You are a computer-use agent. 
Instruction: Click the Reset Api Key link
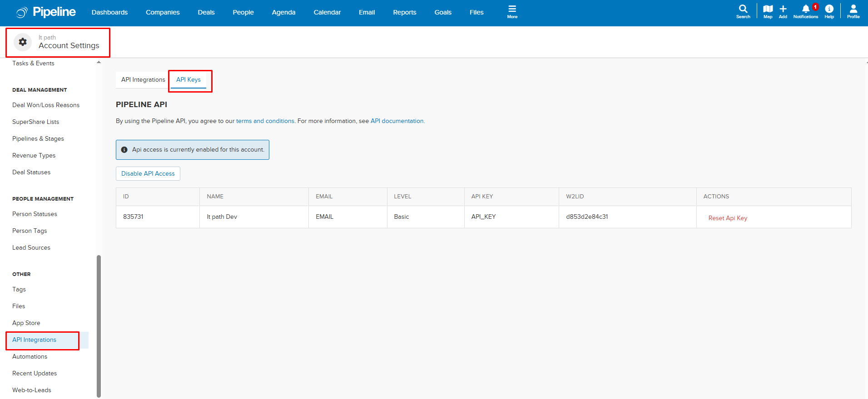click(728, 218)
